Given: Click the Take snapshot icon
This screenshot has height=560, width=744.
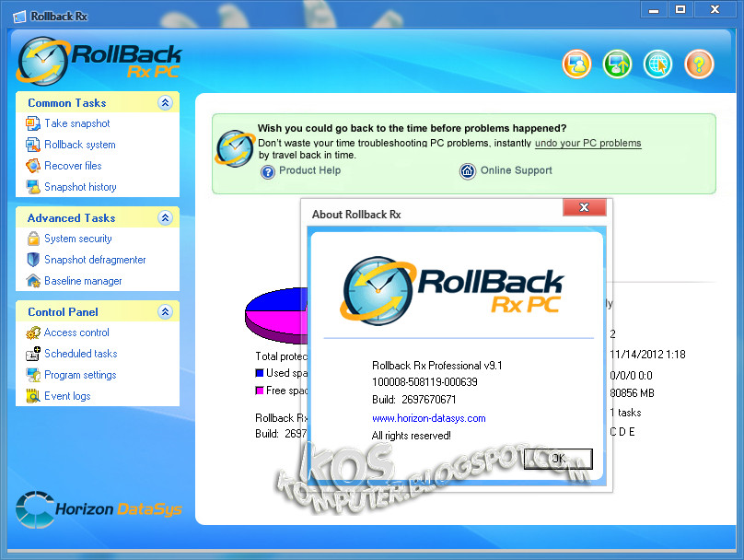Looking at the screenshot, I should (34, 123).
